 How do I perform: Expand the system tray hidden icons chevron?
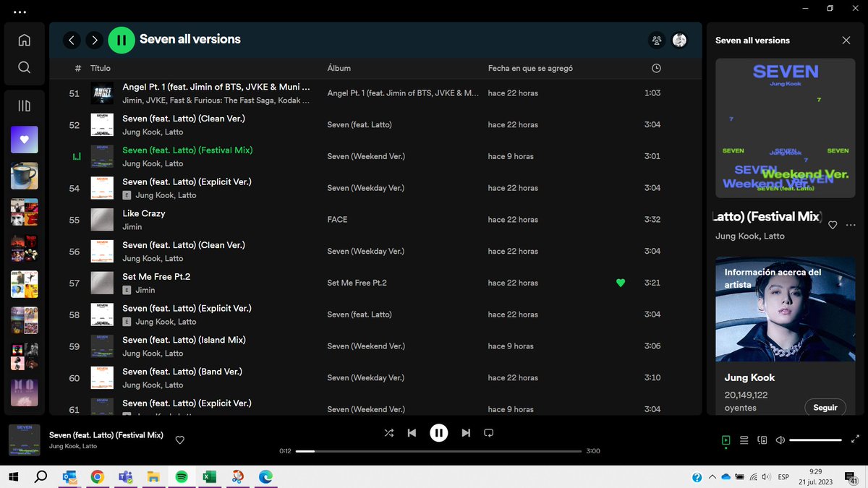coord(711,477)
